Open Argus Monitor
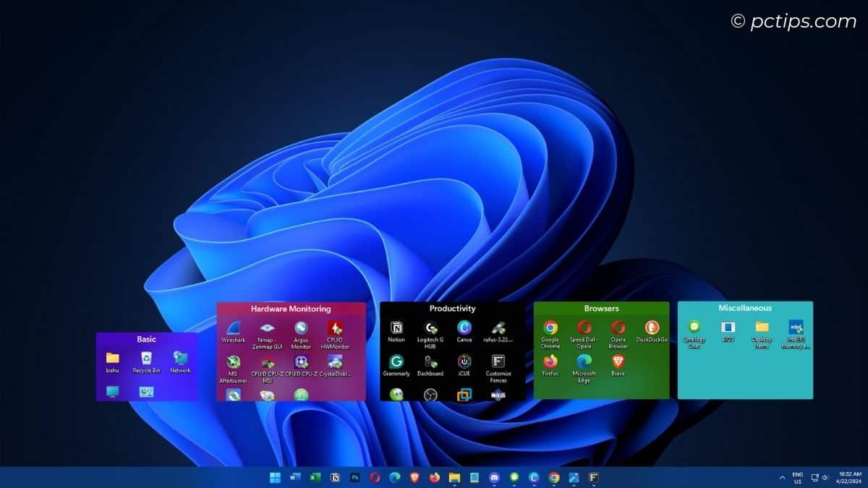Image resolution: width=868 pixels, height=488 pixels. click(x=301, y=329)
